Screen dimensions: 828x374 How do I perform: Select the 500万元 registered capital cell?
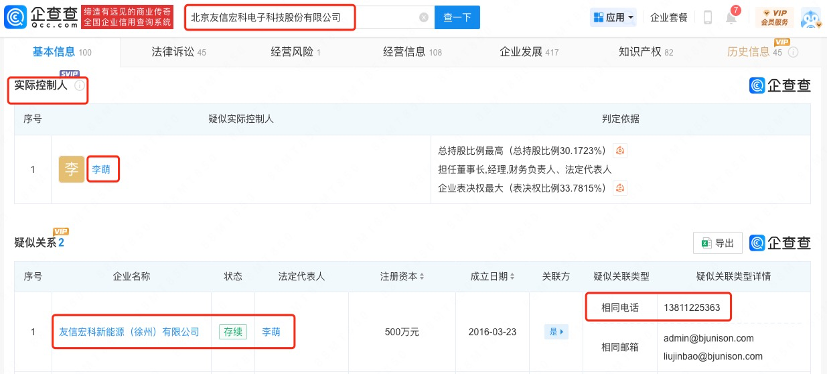pyautogui.click(x=402, y=332)
